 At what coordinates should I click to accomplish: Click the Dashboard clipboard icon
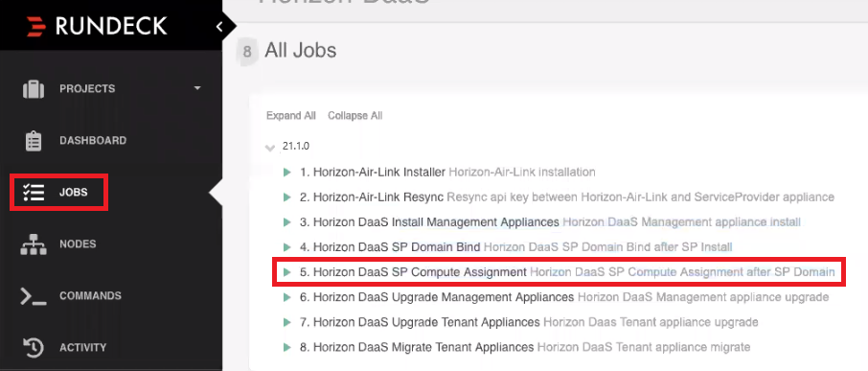(34, 141)
